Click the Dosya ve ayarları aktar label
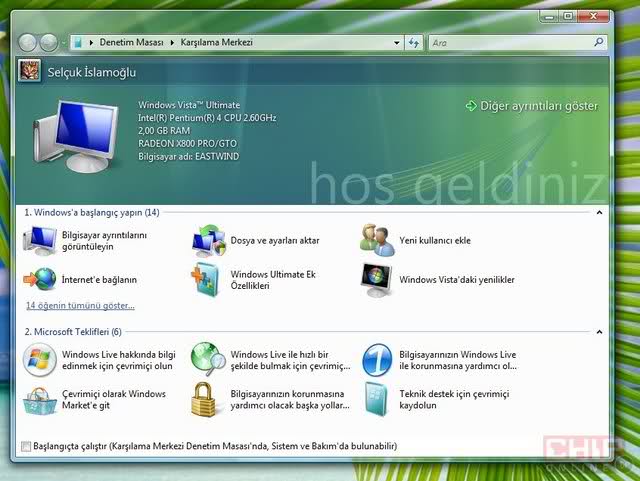Screen dimensions: 640x481 pos(275,240)
